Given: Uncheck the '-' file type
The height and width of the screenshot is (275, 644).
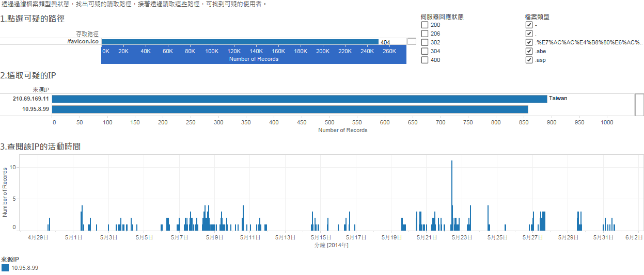Looking at the screenshot, I should (529, 25).
